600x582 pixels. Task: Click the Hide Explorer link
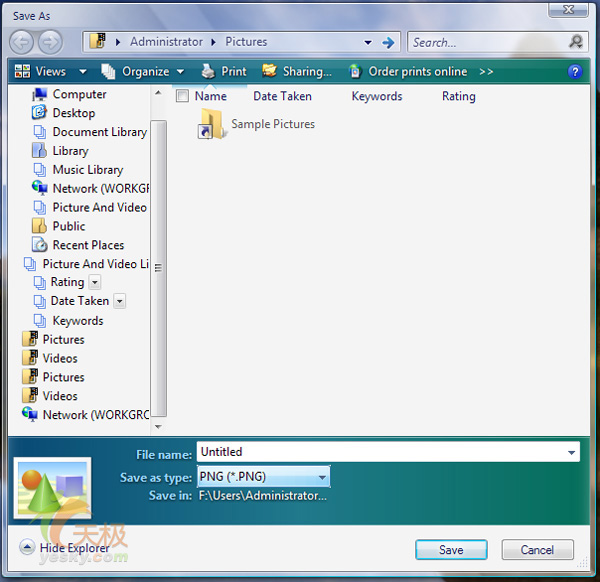pyautogui.click(x=75, y=548)
